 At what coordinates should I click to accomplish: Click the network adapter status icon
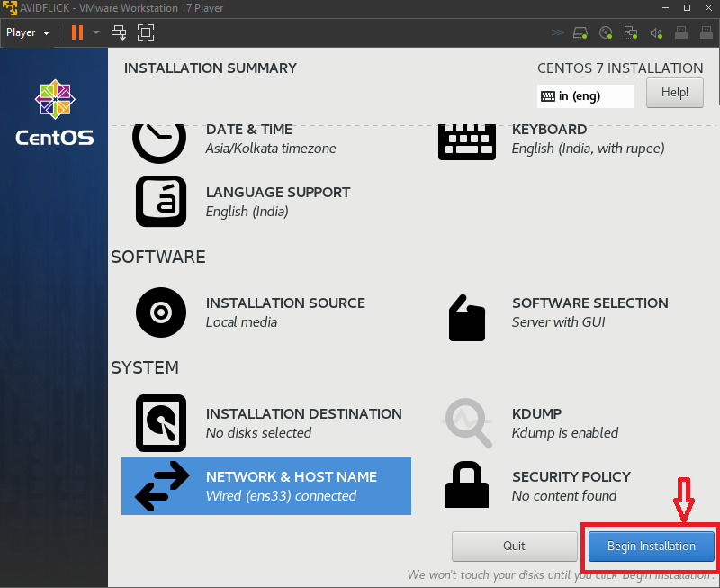(631, 33)
